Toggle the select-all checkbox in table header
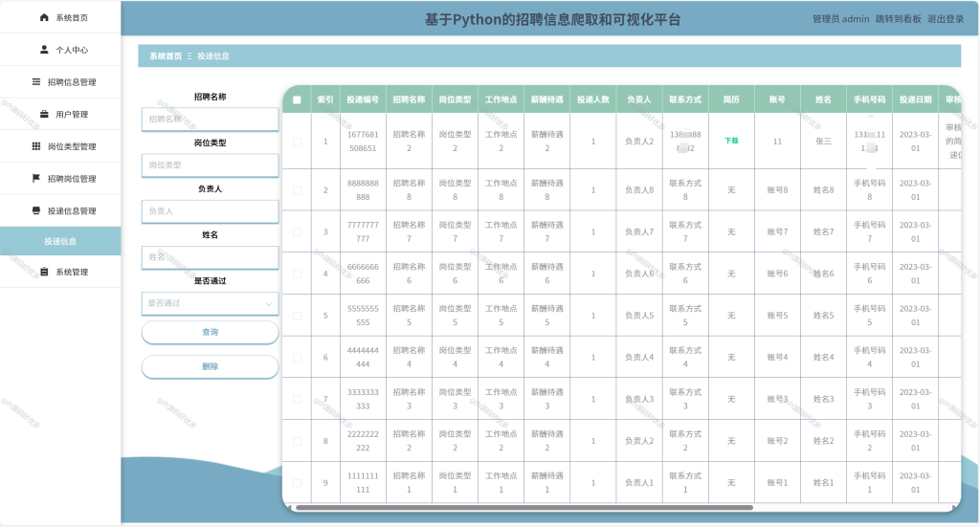Viewport: 980px width, 527px height. tap(297, 99)
